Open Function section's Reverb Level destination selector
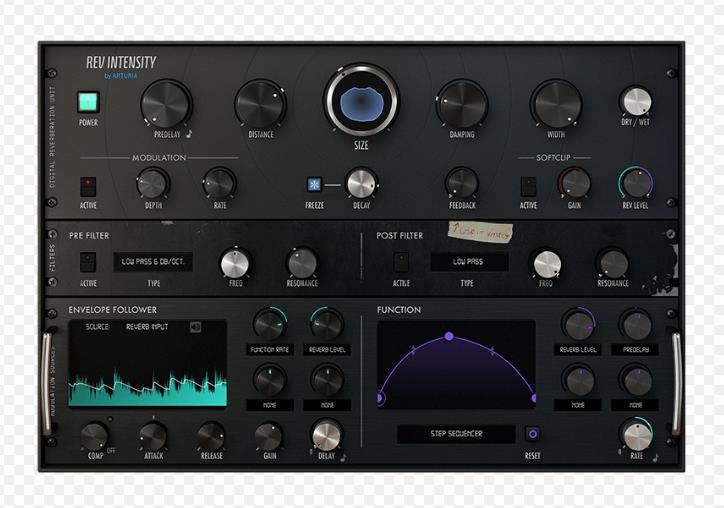 click(578, 350)
